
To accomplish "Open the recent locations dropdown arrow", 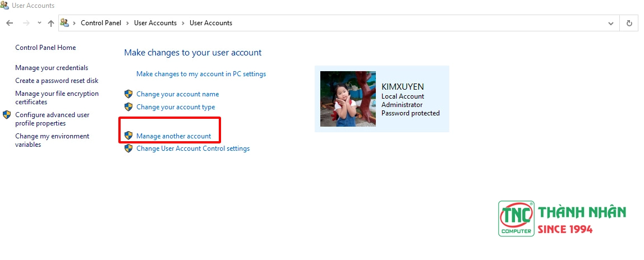I will (39, 23).
